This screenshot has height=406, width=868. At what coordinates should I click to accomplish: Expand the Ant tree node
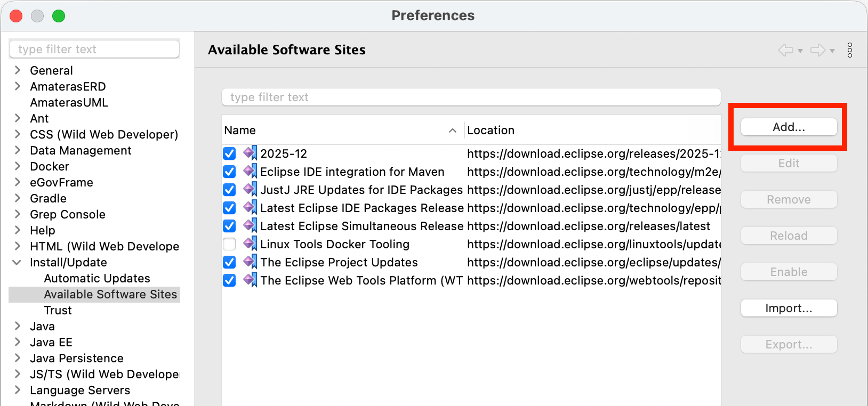18,118
